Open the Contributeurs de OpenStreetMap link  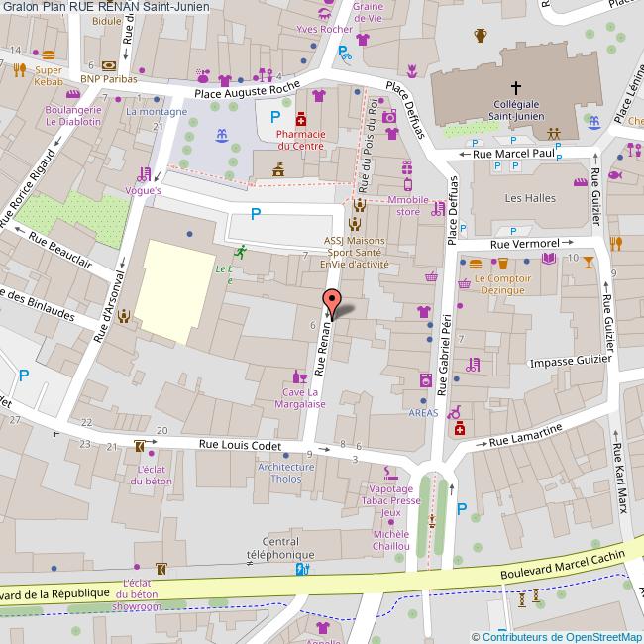[x=562, y=636]
